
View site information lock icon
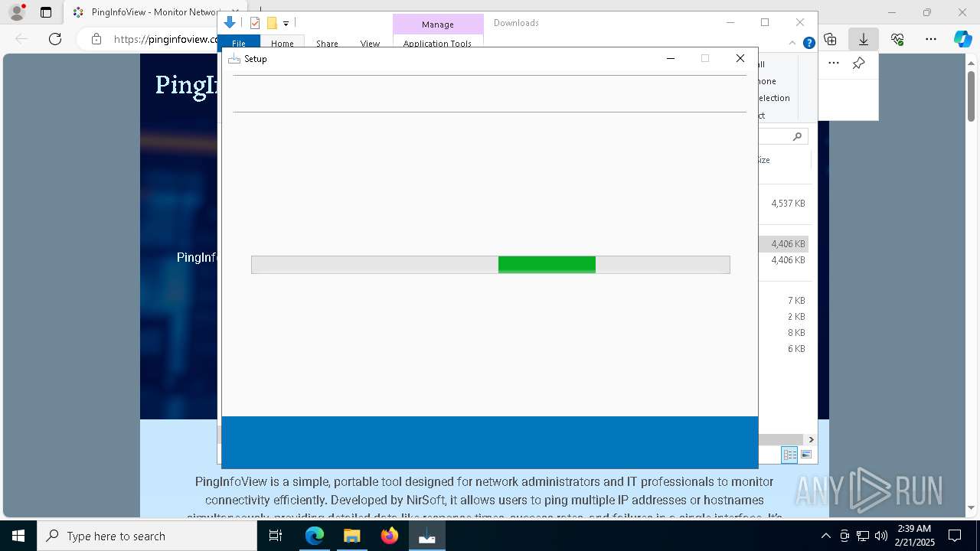coord(96,39)
